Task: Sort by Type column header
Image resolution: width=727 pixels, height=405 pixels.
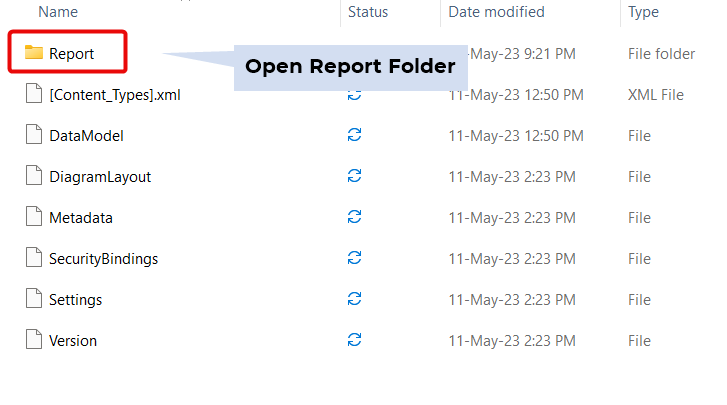Action: pyautogui.click(x=643, y=12)
